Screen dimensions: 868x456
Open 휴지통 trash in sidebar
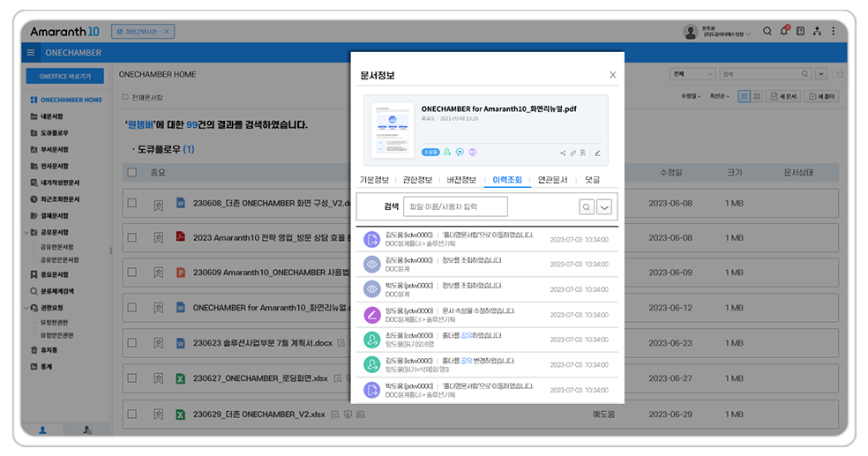point(44,350)
